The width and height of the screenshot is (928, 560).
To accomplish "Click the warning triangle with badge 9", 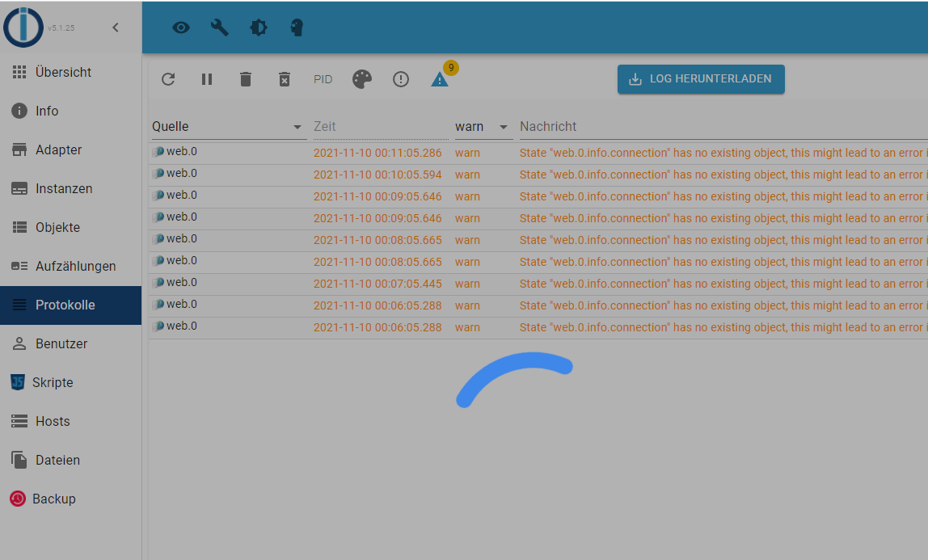I will pos(440,79).
